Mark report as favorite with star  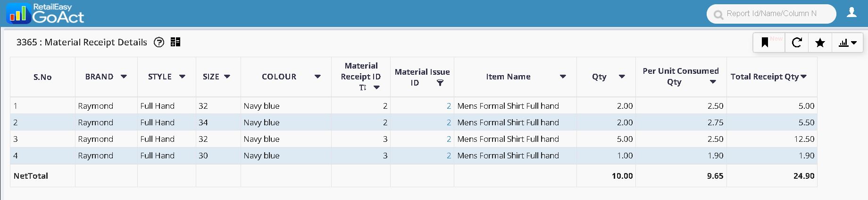point(820,43)
